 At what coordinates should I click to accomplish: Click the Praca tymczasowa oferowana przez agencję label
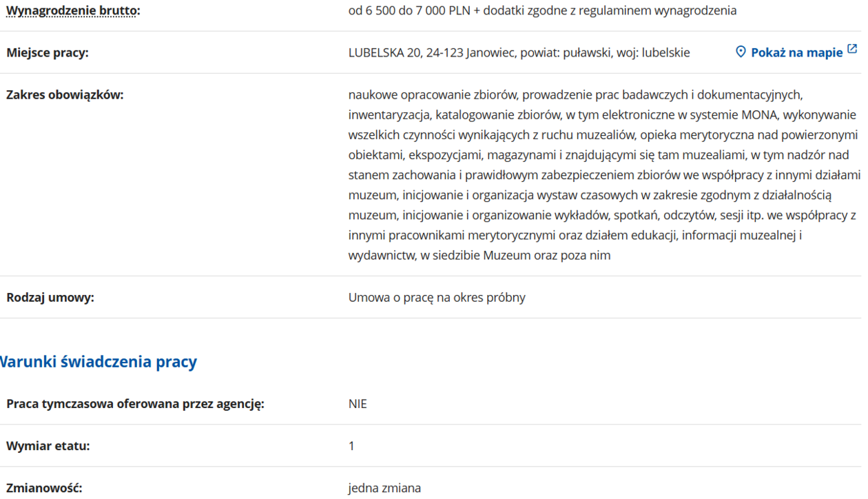[x=135, y=404]
